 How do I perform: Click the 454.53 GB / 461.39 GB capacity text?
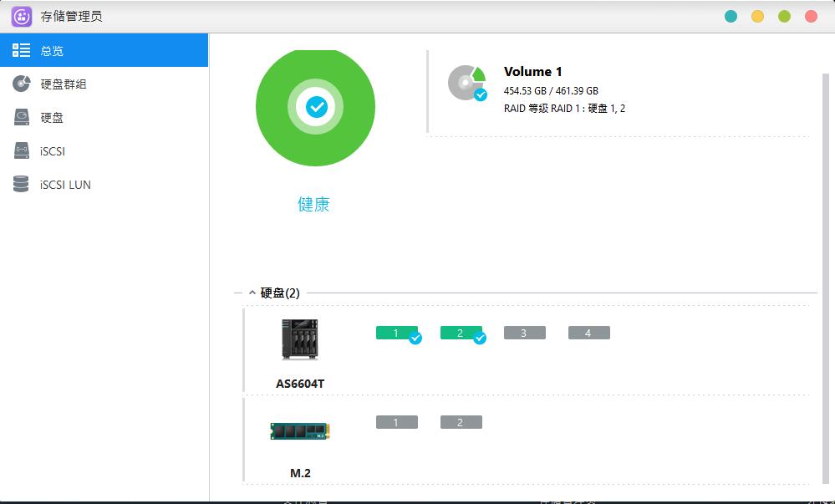[x=551, y=90]
